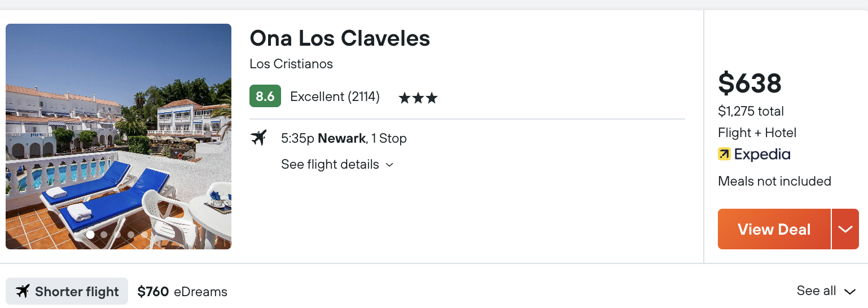The image size is (868, 308).
Task: Select the second photo carousel dot
Action: coord(104,235)
